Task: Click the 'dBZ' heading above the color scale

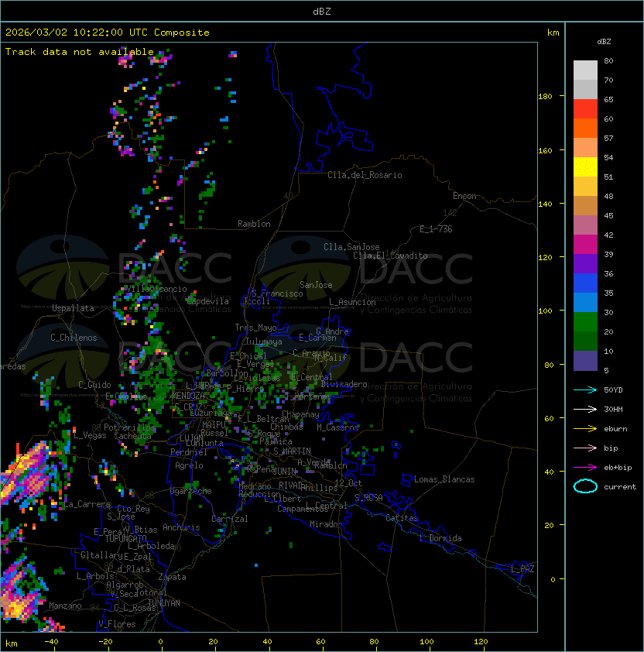Action: tap(604, 42)
